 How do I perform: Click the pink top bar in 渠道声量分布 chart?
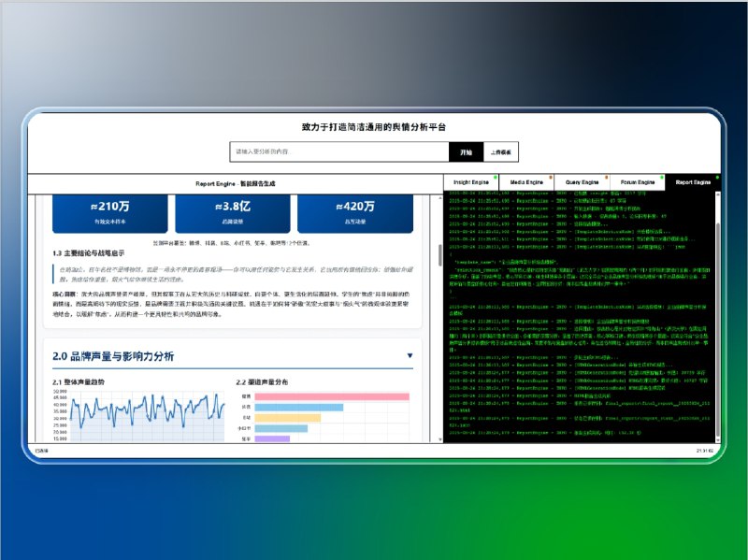pyautogui.click(x=331, y=396)
